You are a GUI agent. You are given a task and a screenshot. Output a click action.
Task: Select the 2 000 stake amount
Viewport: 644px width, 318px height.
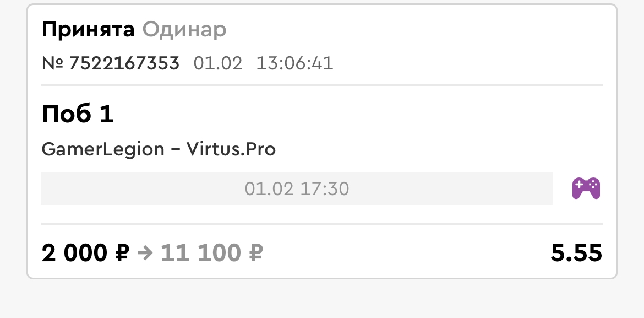tap(74, 253)
